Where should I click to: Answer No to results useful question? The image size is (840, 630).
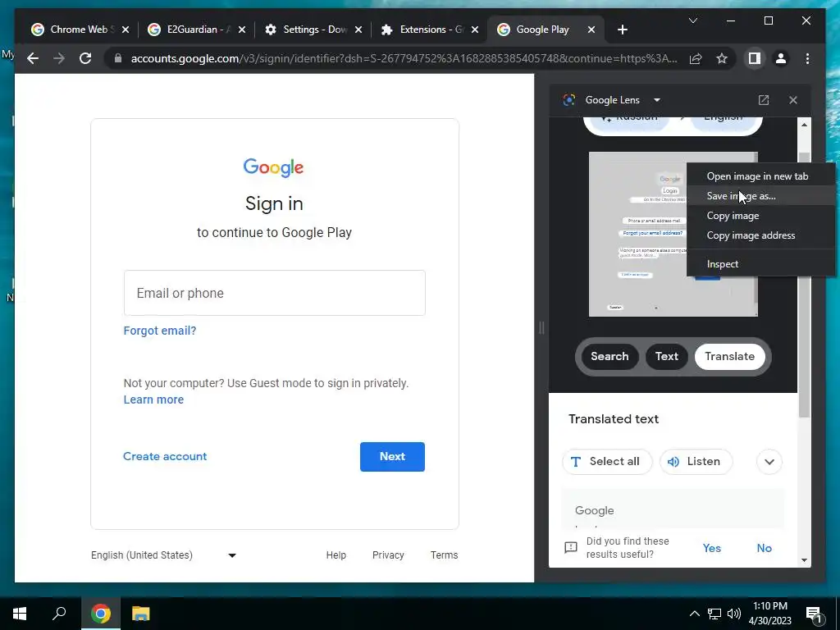point(764,548)
